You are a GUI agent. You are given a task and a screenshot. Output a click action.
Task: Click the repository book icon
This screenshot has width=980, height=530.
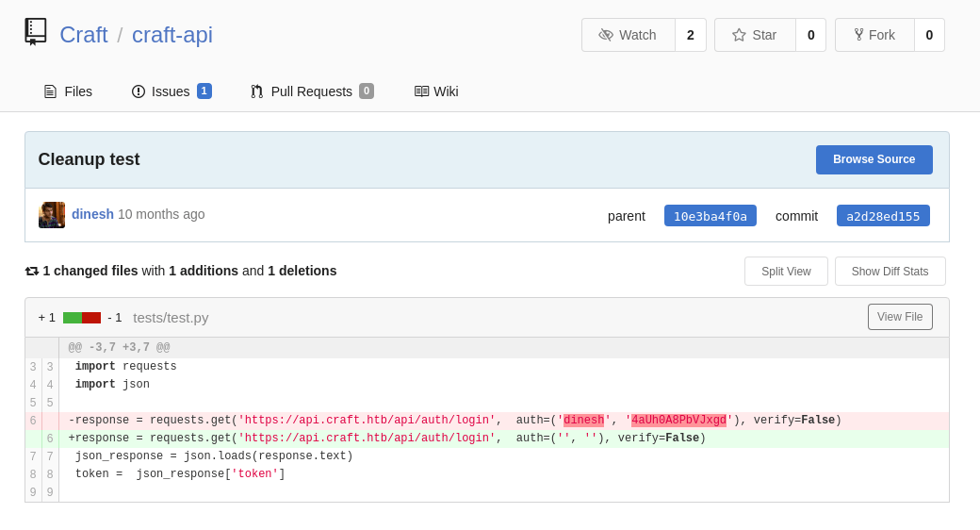(36, 32)
